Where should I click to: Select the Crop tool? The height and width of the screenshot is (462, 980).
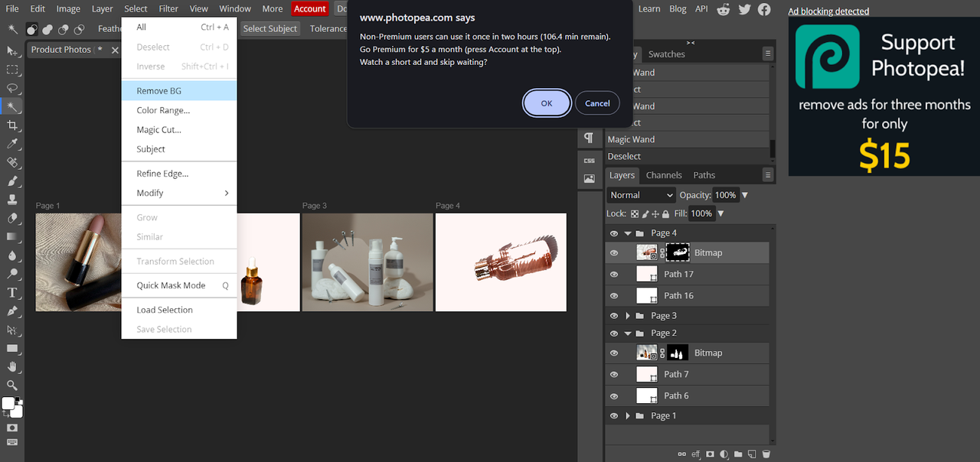tap(12, 125)
